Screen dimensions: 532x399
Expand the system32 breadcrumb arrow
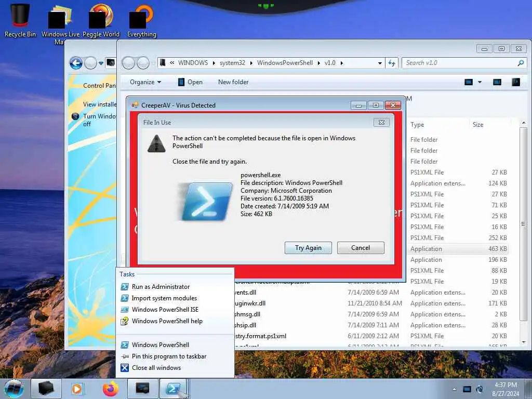tap(251, 63)
